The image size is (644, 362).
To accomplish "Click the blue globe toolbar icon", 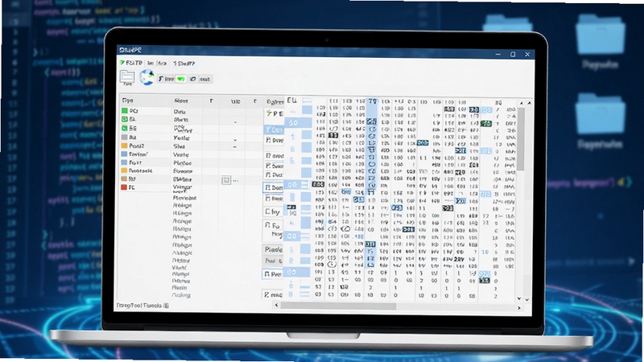I will tap(147, 77).
